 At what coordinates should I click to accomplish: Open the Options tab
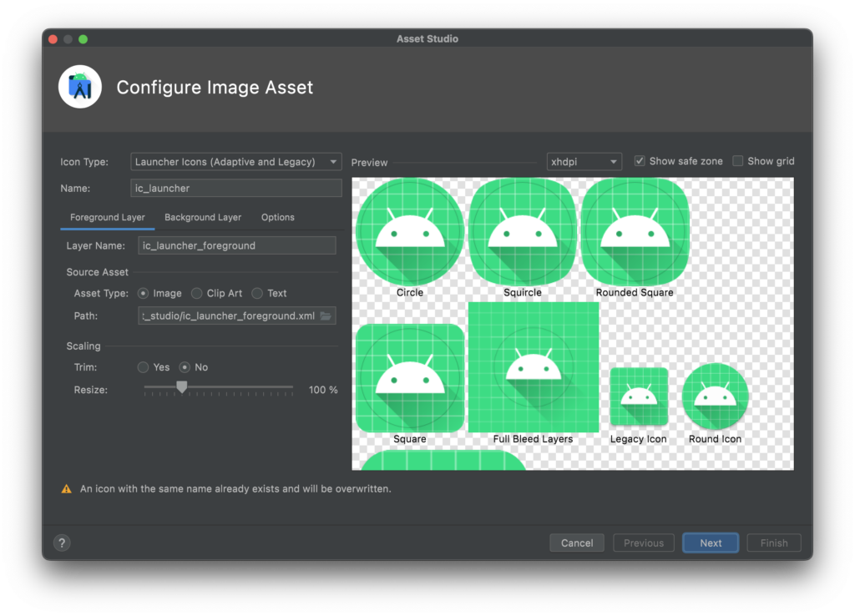[277, 217]
